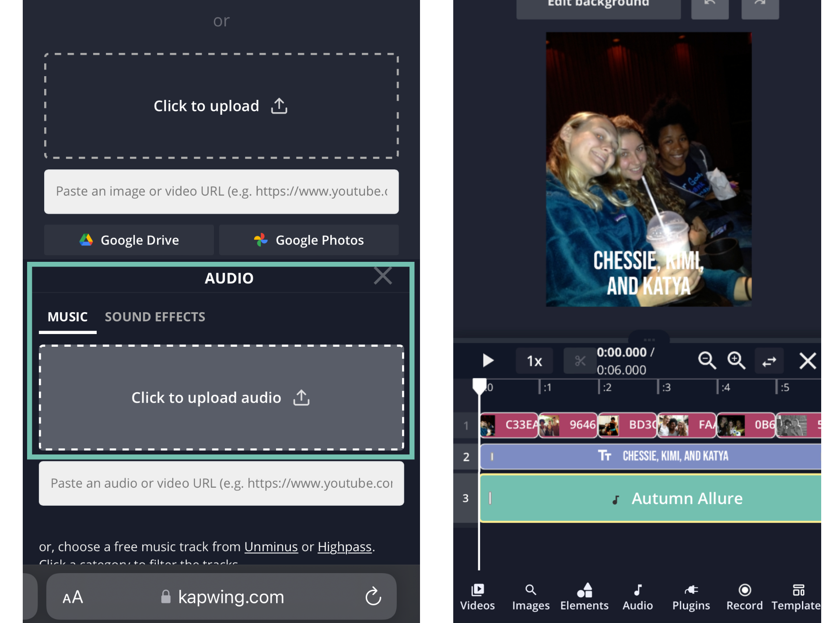Zoom out the timeline with magnifier
The height and width of the screenshot is (623, 840).
coord(707,361)
